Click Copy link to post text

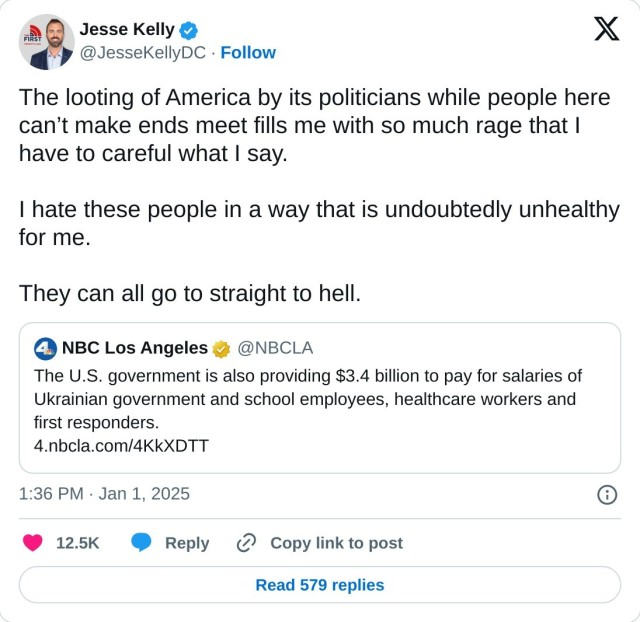pos(336,543)
